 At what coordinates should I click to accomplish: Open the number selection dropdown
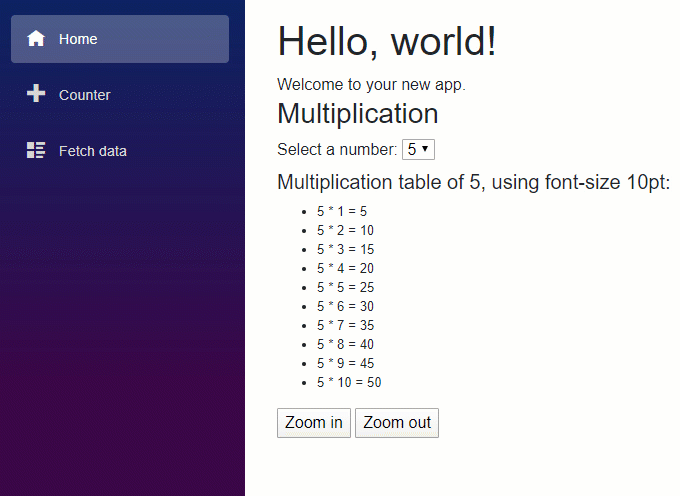click(417, 150)
